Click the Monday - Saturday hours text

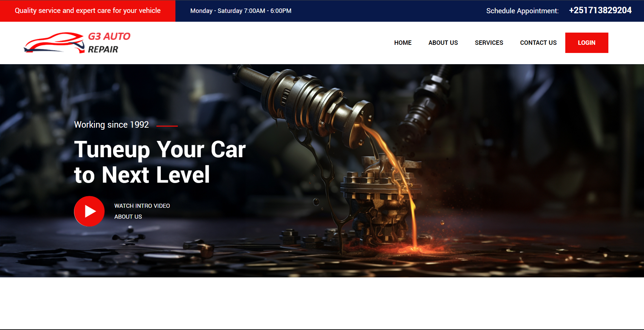pyautogui.click(x=241, y=11)
